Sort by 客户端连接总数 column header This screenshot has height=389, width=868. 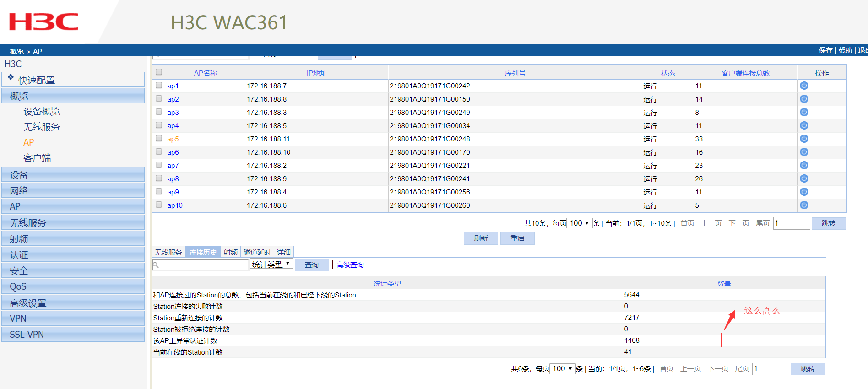point(746,73)
